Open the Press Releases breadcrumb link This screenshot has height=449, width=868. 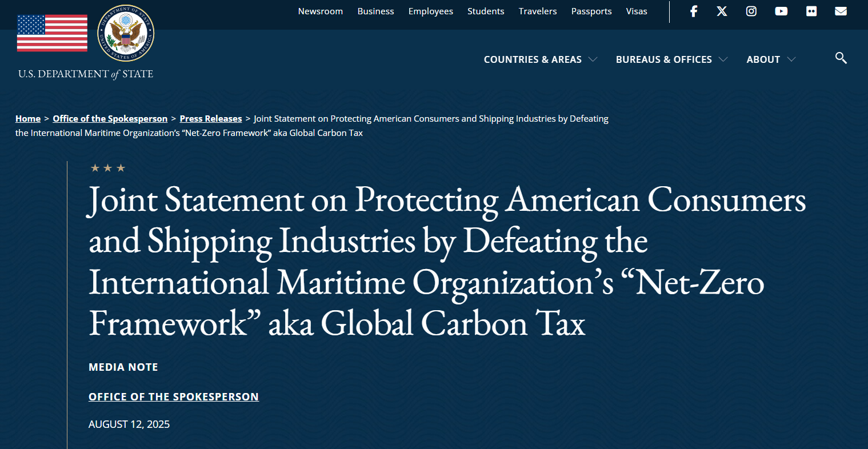pos(211,119)
